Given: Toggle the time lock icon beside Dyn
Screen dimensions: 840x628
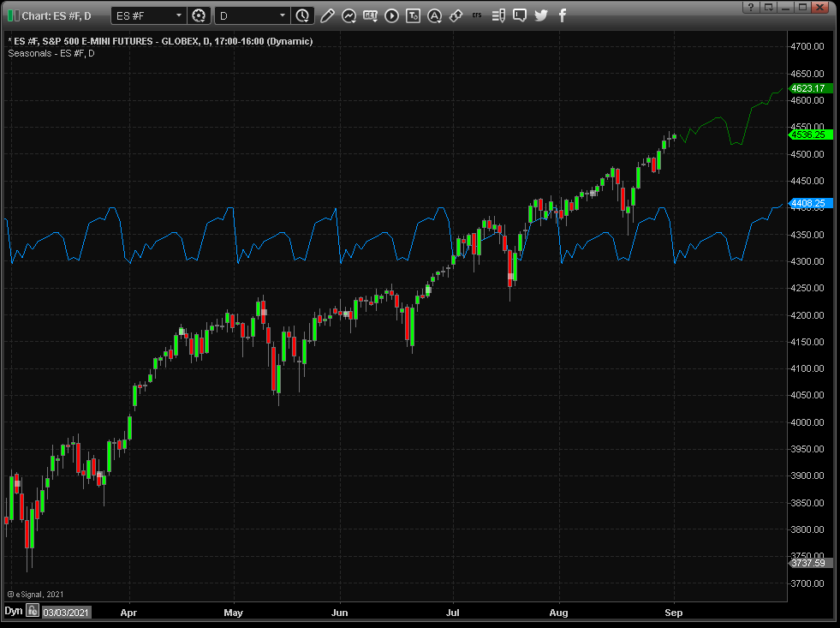Looking at the screenshot, I should click(x=33, y=611).
